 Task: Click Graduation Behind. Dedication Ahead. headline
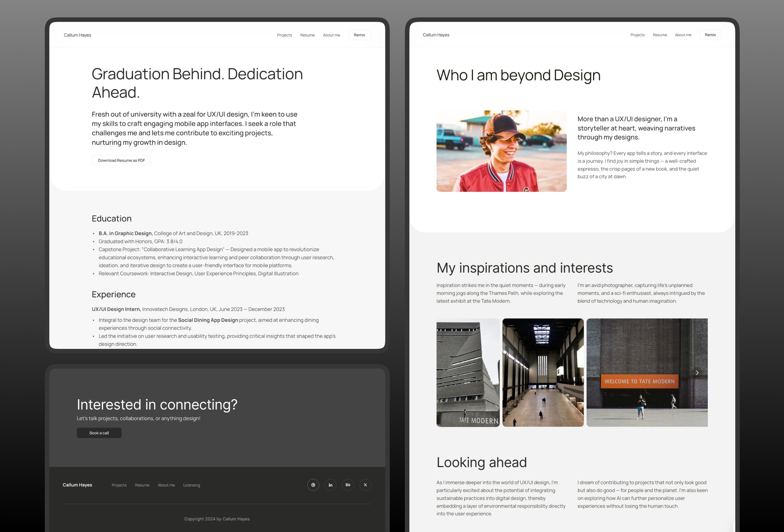(x=197, y=83)
